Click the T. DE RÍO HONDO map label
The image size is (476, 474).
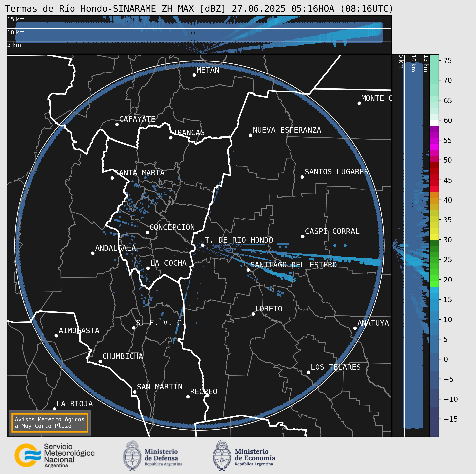(239, 240)
